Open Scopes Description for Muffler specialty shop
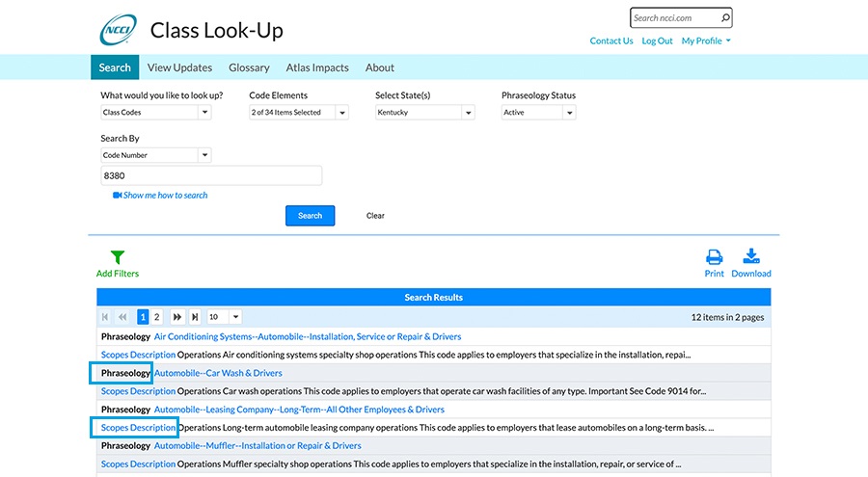The height and width of the screenshot is (477, 868). pyautogui.click(x=138, y=464)
